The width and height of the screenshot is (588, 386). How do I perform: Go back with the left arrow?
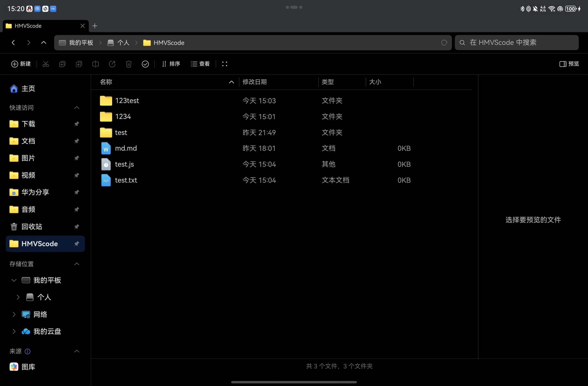pyautogui.click(x=13, y=43)
